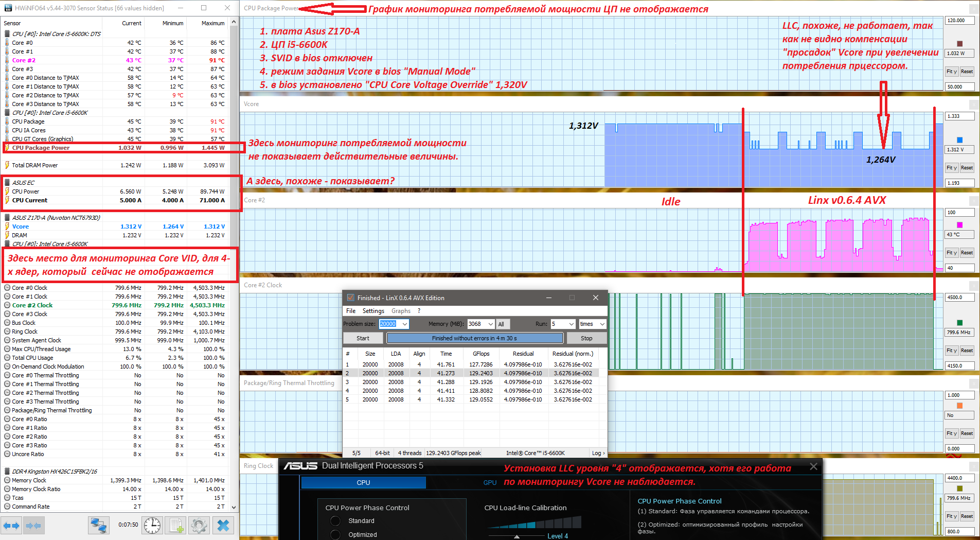Click the clock icon beside Core #2 Clock
980x540 pixels.
(x=7, y=305)
